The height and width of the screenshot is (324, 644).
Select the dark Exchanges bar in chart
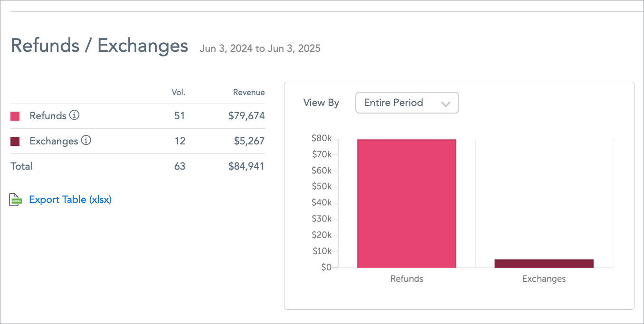click(x=544, y=263)
